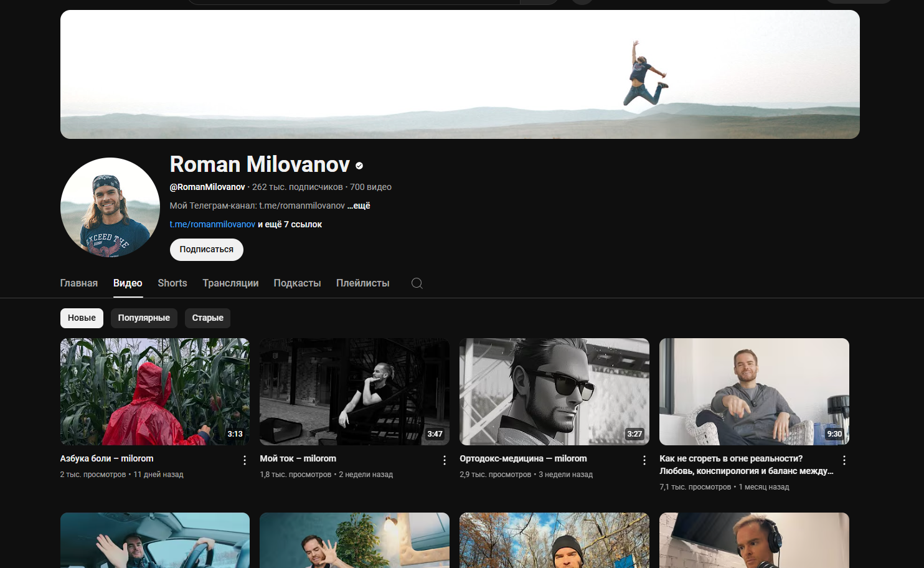Screen dimensions: 924x568
Task: Play the second-row thumbnail of man wearing headphones
Action: coord(754,540)
